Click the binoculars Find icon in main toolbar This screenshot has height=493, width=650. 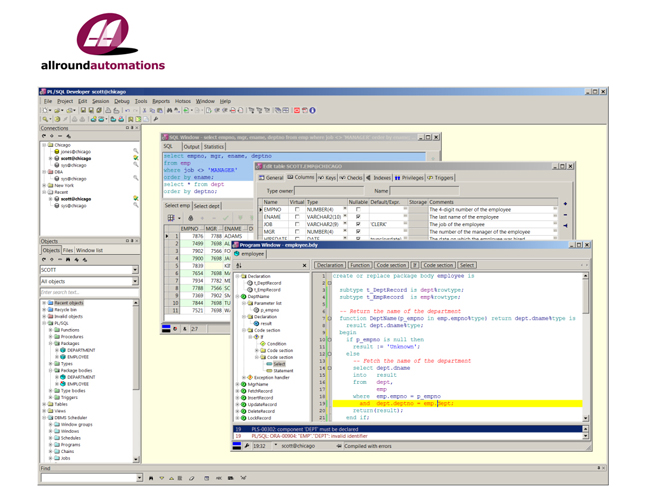pos(169,110)
